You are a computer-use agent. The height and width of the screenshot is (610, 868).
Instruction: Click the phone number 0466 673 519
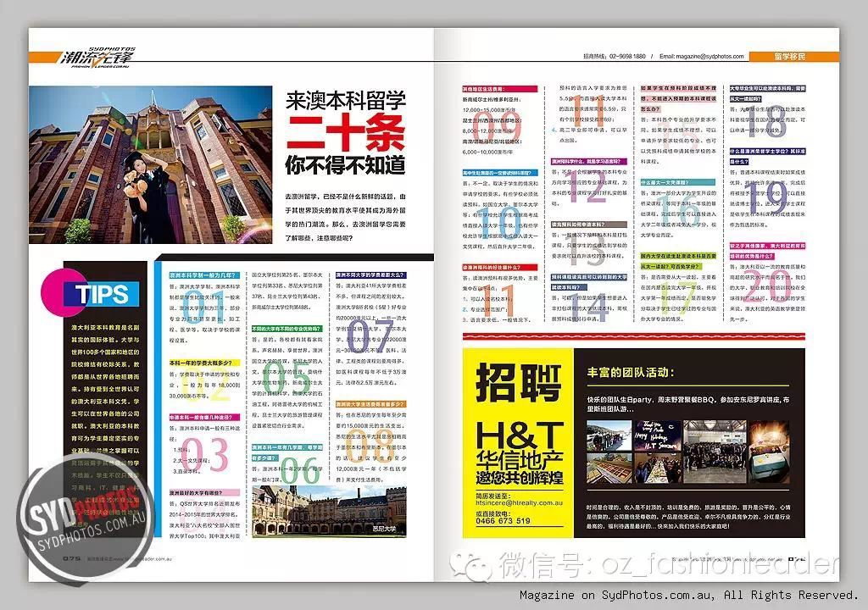(x=504, y=521)
